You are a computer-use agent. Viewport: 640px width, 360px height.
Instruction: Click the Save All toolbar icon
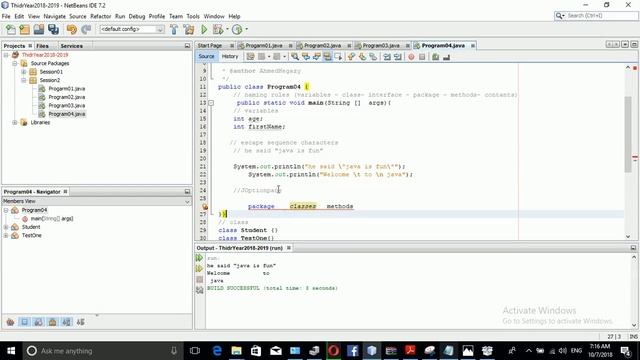click(53, 29)
